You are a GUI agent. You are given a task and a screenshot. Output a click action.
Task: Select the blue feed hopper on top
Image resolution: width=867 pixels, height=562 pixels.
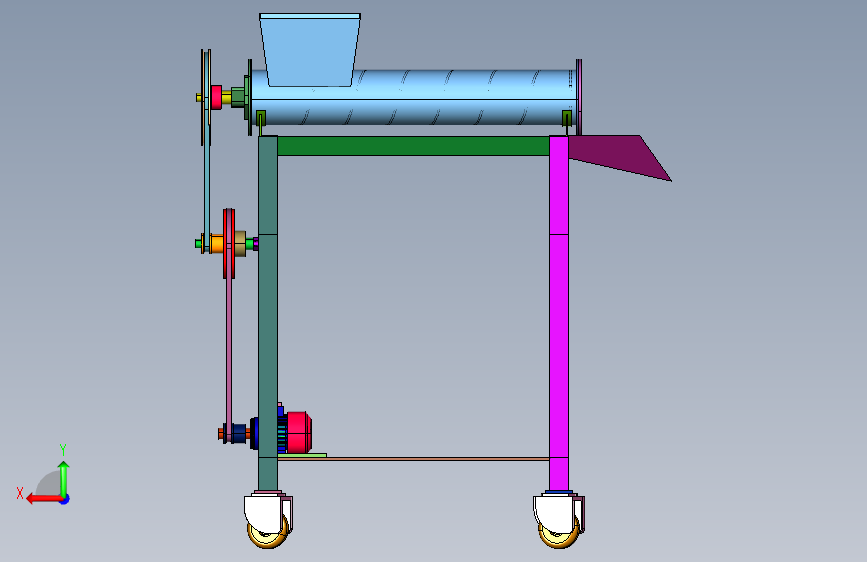pos(310,50)
